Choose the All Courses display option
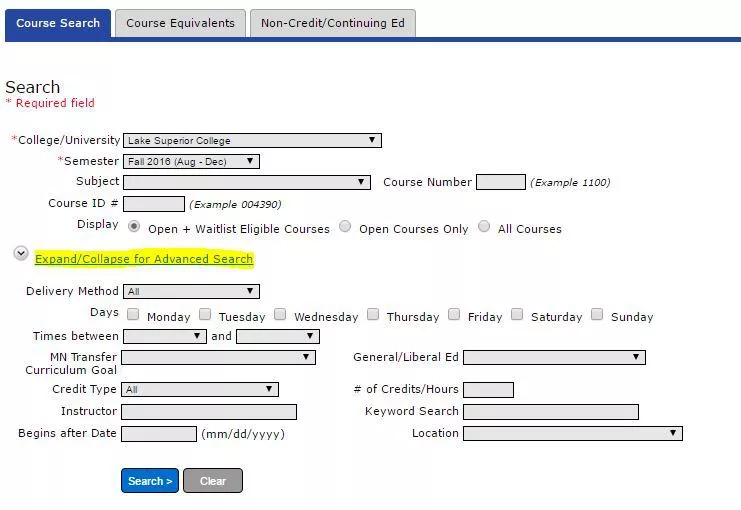 point(484,227)
